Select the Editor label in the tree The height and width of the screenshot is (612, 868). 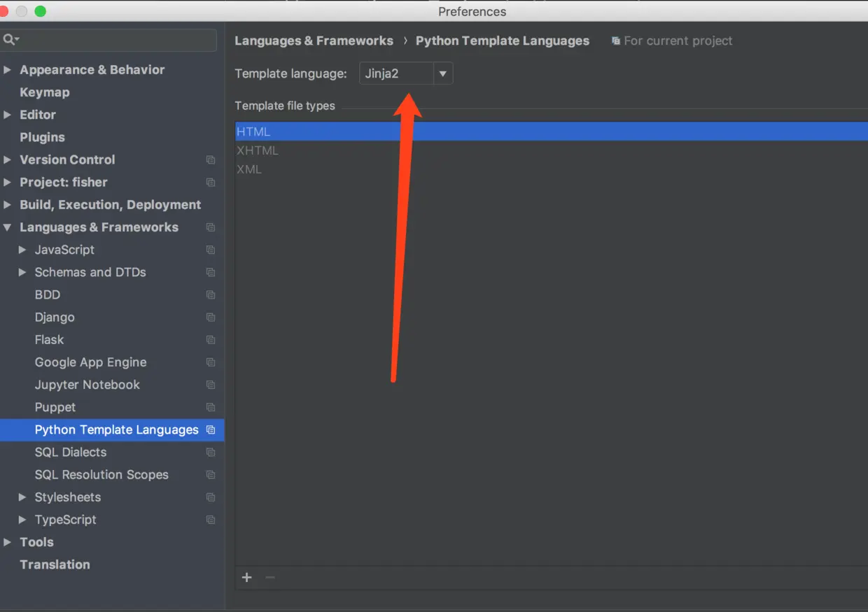[x=38, y=115]
